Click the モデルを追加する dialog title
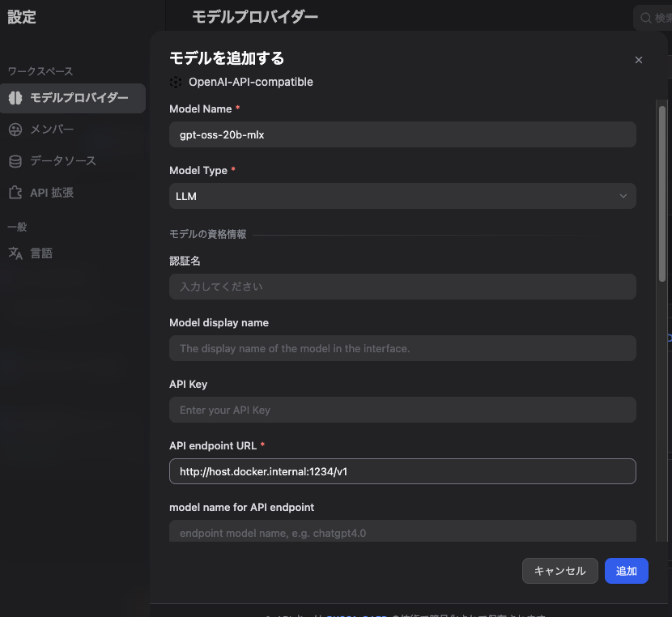Screen dimensions: 672x617 click(227, 57)
